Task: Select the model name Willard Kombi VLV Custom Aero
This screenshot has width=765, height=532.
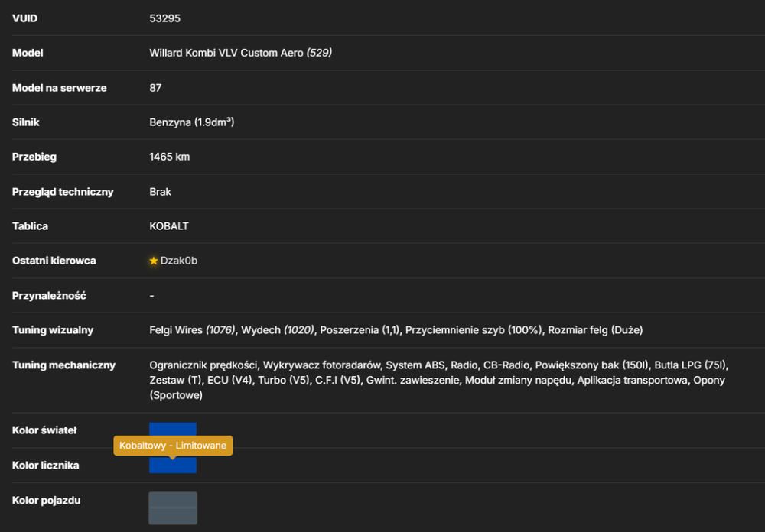Action: point(226,53)
